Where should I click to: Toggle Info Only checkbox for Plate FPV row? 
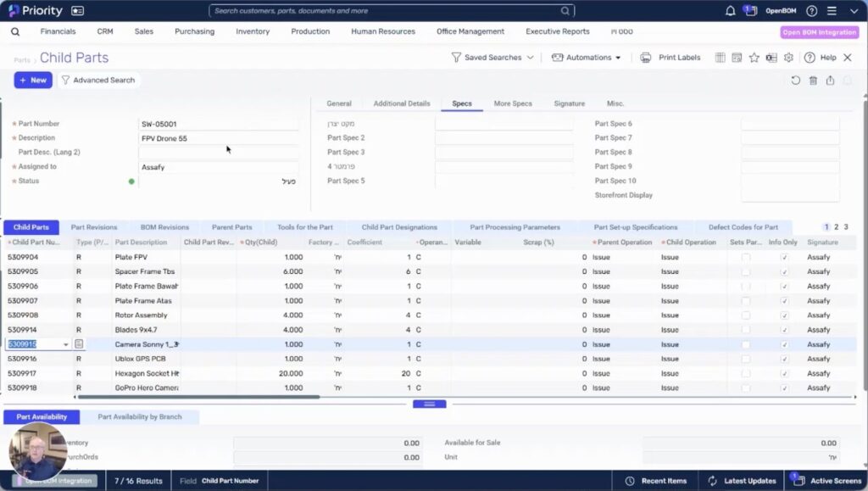coord(784,258)
